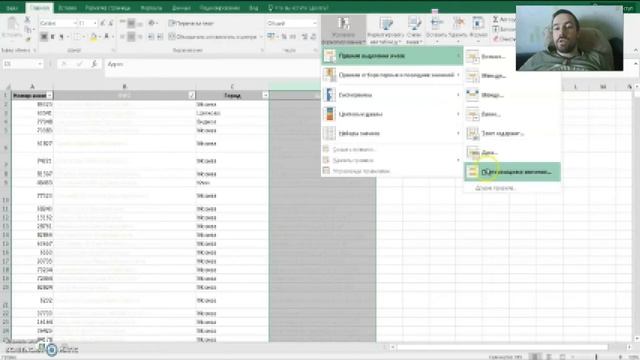This screenshot has width=640, height=360.
Task: Click the text orientation icon
Action: tap(151, 23)
